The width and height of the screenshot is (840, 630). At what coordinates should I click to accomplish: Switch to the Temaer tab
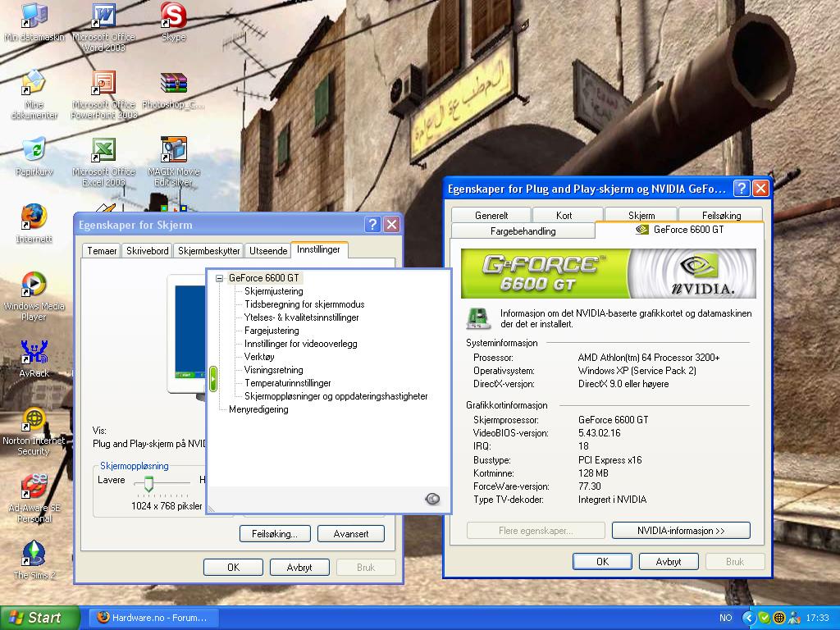[x=102, y=251]
